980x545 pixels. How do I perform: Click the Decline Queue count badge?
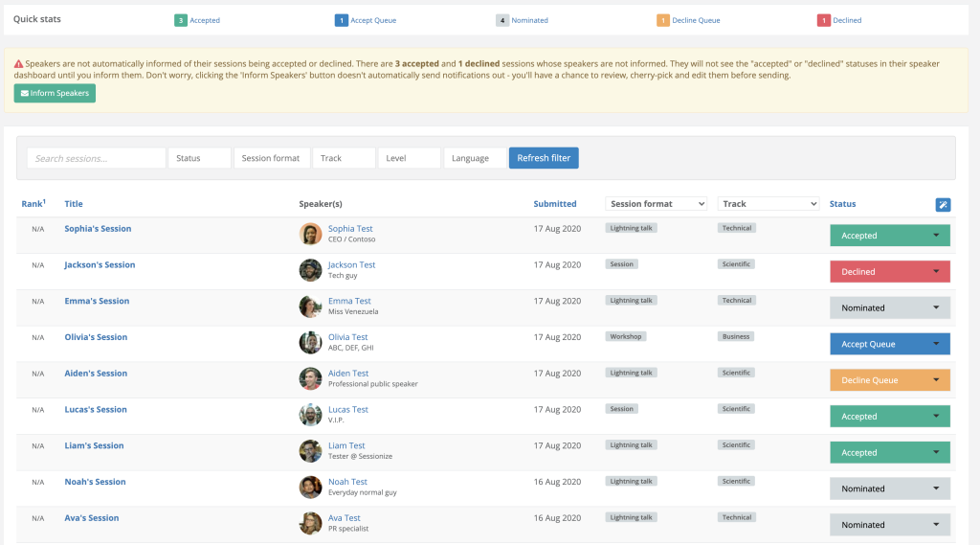[663, 20]
